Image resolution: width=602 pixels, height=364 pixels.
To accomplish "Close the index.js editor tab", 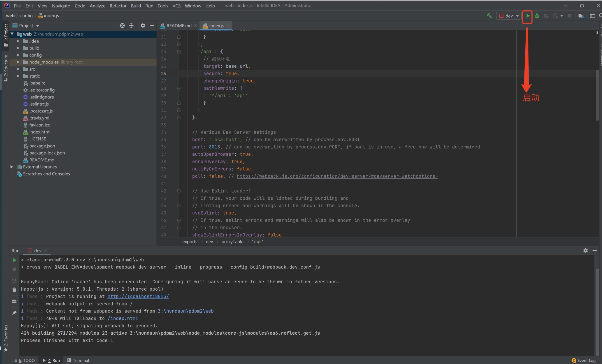I will click(228, 25).
